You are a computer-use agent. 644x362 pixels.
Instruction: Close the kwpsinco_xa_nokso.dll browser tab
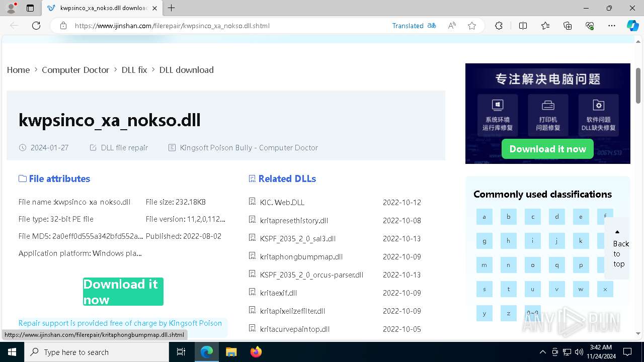click(154, 8)
